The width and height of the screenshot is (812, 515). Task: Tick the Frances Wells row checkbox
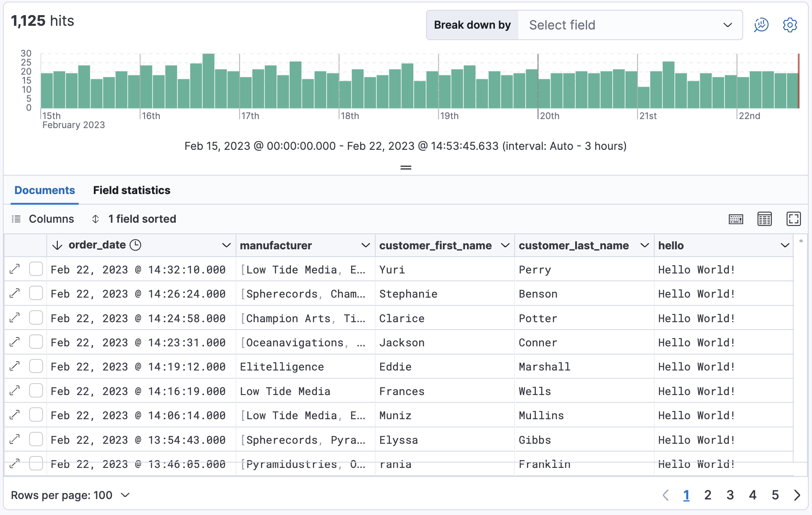point(36,391)
